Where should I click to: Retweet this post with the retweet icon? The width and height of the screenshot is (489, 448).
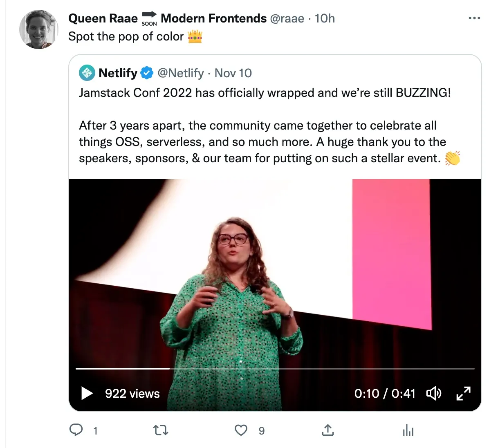pyautogui.click(x=160, y=430)
